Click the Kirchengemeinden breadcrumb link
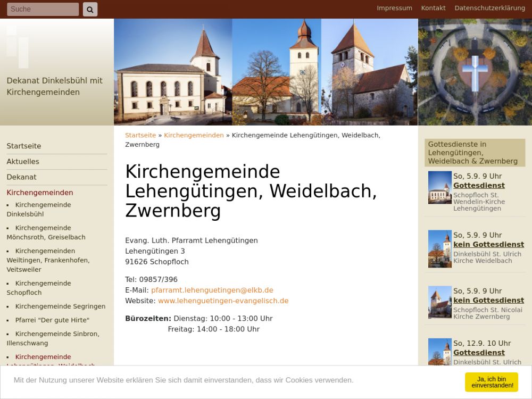 194,135
